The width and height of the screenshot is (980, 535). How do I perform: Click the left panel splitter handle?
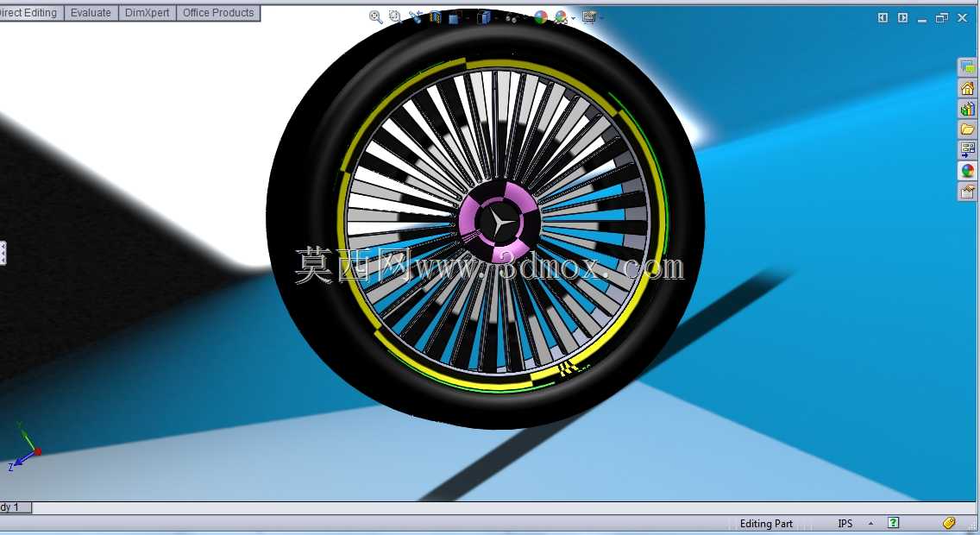[3, 253]
